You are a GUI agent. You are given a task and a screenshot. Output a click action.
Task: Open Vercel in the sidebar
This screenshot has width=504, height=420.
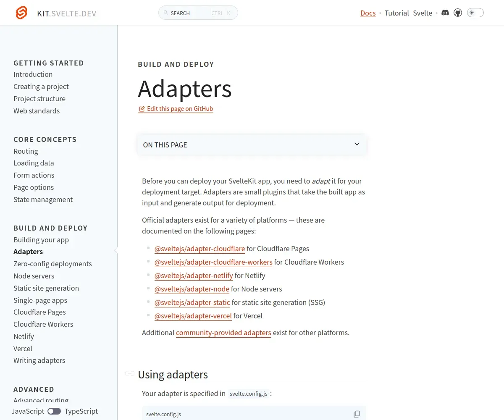point(23,349)
